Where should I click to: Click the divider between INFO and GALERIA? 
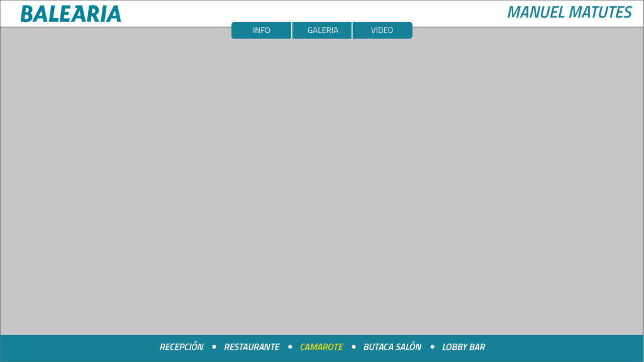(292, 30)
